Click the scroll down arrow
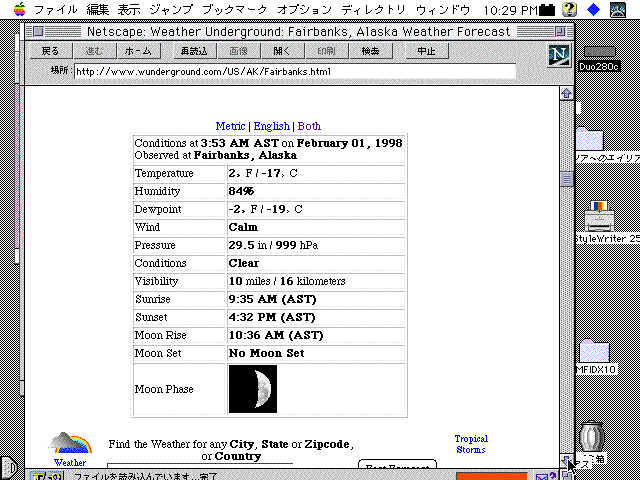The height and width of the screenshot is (480, 640). [x=565, y=461]
